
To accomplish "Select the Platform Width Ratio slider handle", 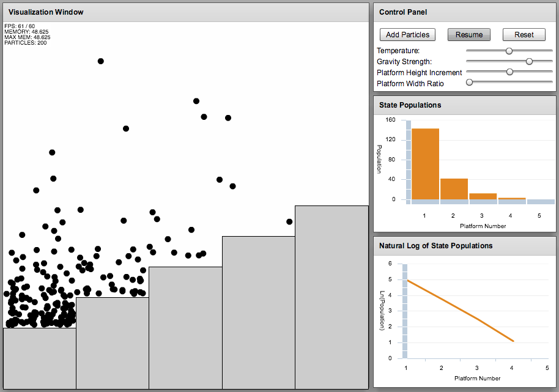I will coord(470,82).
